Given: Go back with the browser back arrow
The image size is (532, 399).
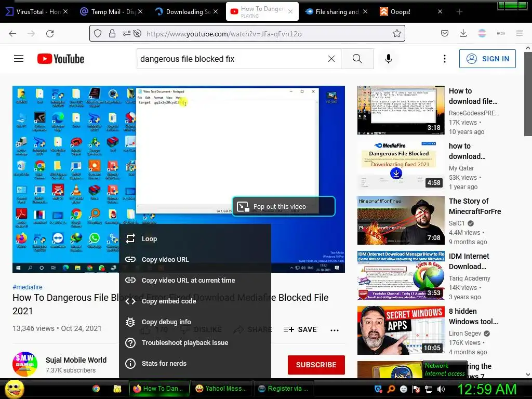Looking at the screenshot, I should pyautogui.click(x=12, y=34).
